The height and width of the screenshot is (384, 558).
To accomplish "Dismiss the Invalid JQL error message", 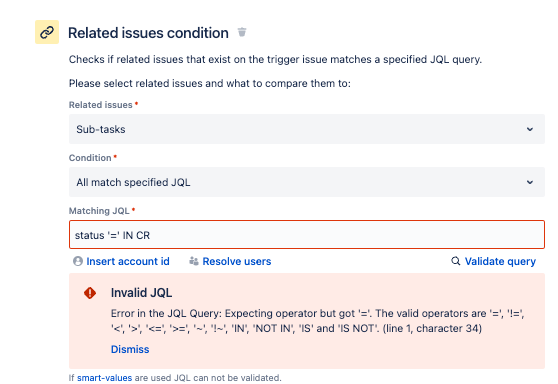I will pos(130,349).
